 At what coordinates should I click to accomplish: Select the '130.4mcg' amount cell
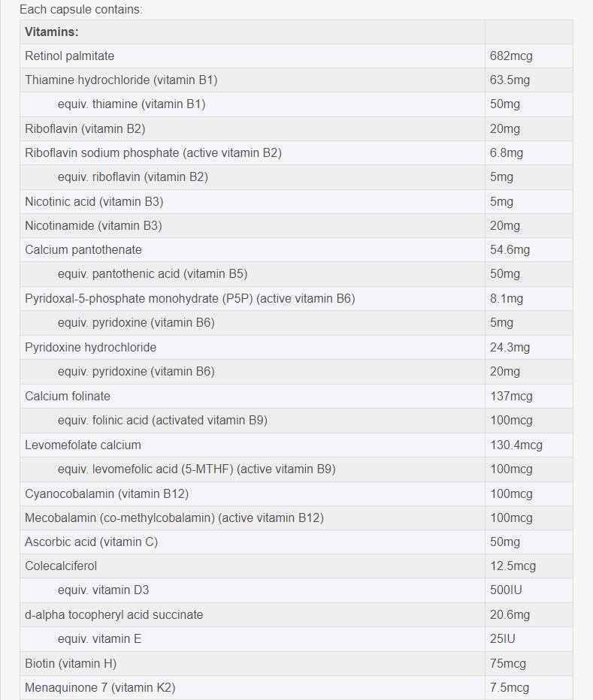[516, 445]
